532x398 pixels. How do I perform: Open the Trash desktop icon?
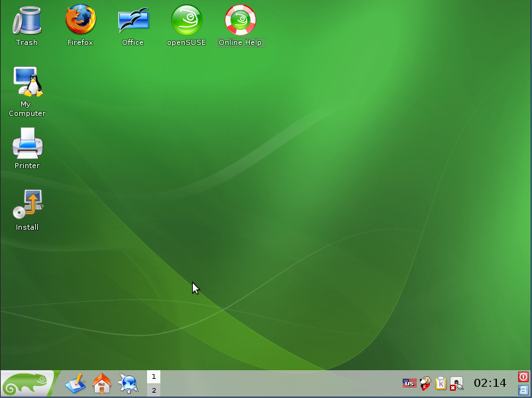click(x=27, y=21)
